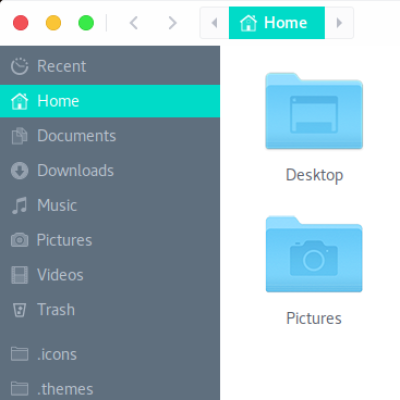This screenshot has width=400, height=400.
Task: Click the .icons folder icon in sidebar
Action: [19, 354]
